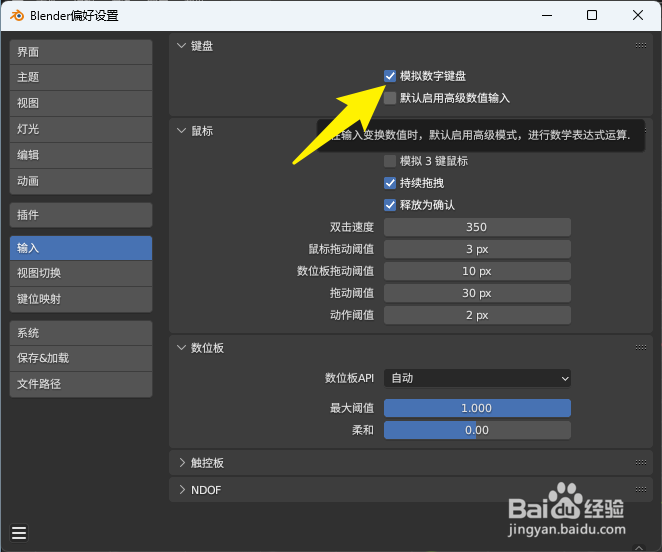662x552 pixels.
Task: Toggle the 释放为确认 checkbox
Action: [390, 205]
